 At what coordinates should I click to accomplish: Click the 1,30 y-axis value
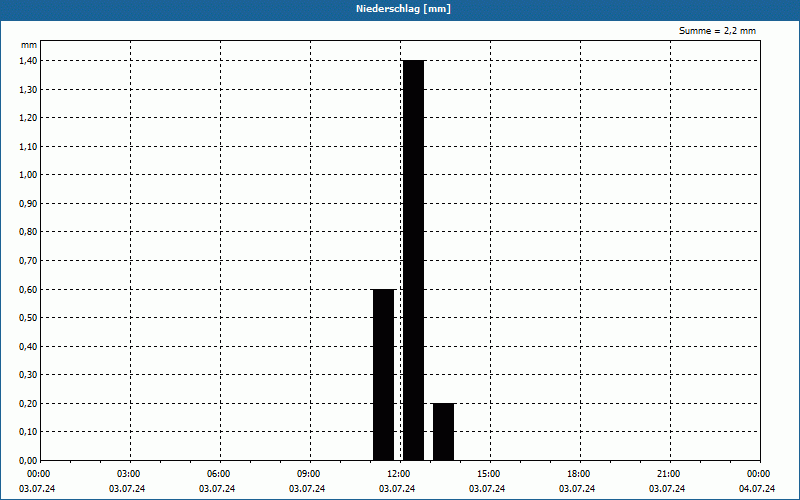pyautogui.click(x=29, y=89)
